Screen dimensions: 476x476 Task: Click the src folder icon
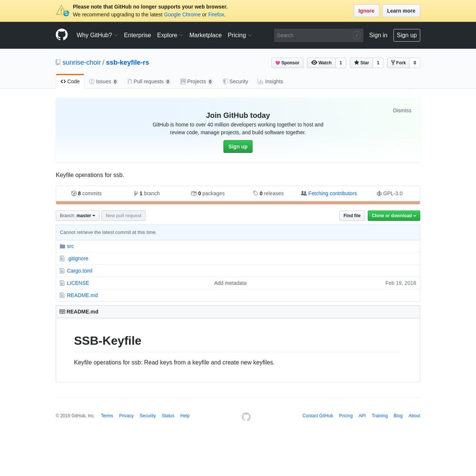[62, 246]
